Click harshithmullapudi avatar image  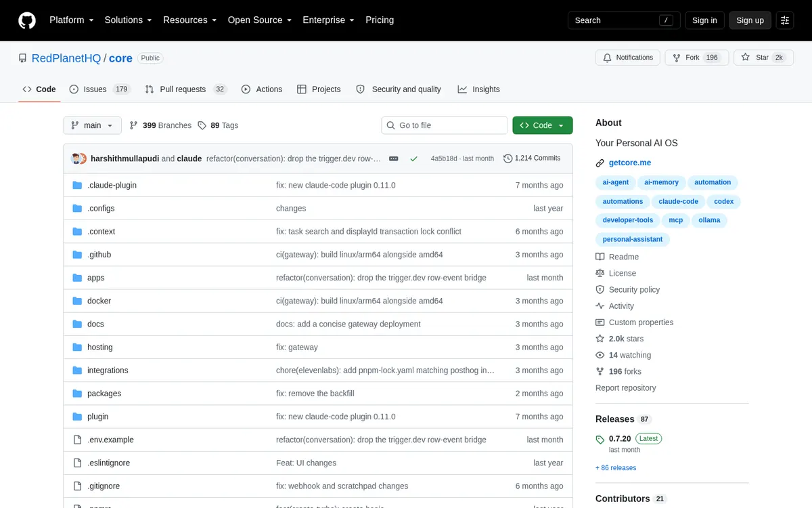click(76, 158)
